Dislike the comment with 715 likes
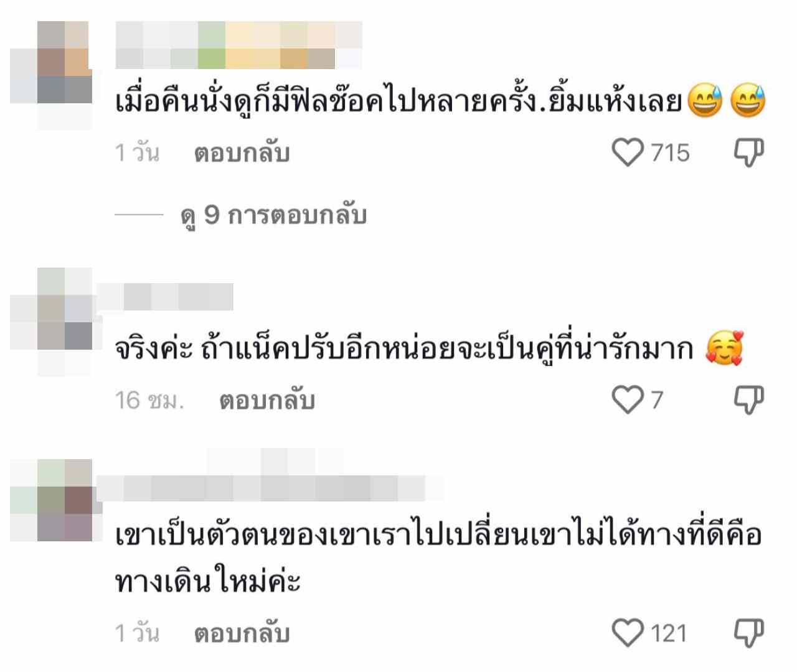This screenshot has height=672, width=797. pos(749,153)
